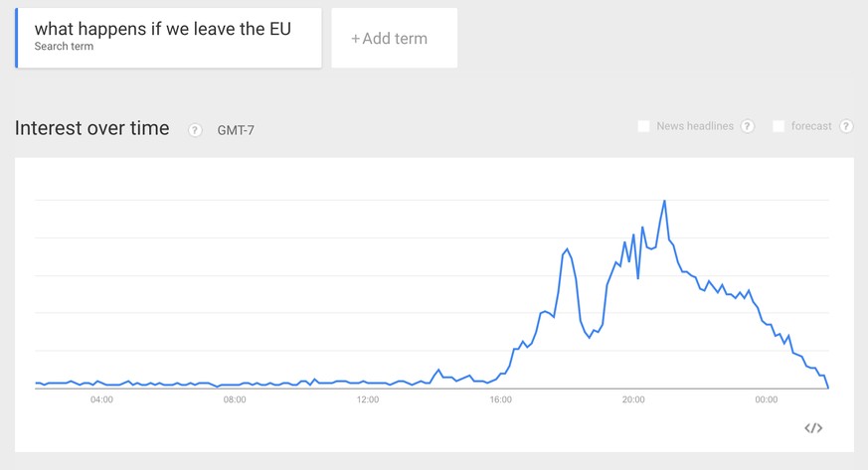Click help icon next to News headlines
Viewport: 868px width, 470px height.
pyautogui.click(x=748, y=126)
